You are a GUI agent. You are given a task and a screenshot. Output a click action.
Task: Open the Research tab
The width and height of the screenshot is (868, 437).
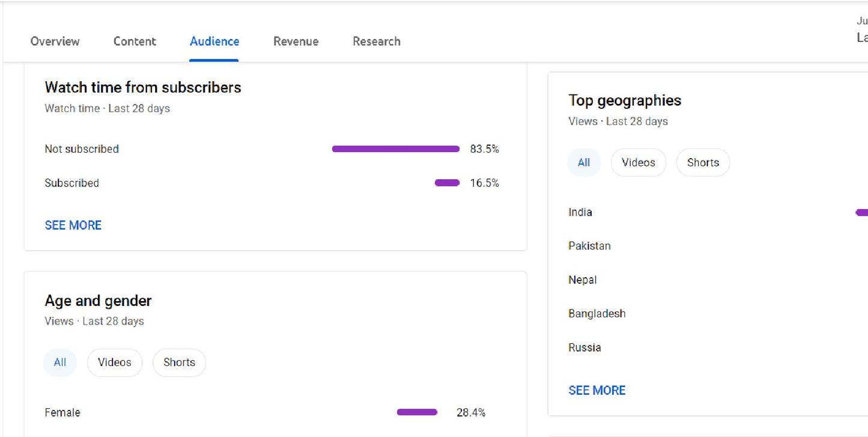click(377, 41)
